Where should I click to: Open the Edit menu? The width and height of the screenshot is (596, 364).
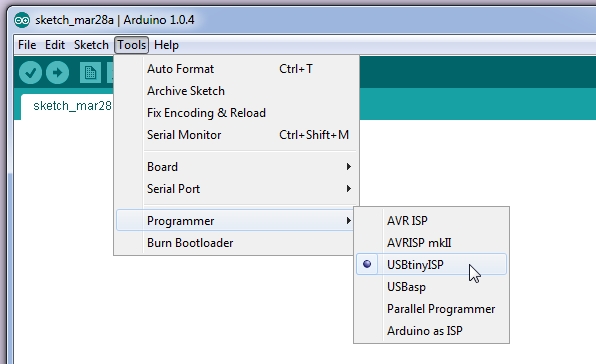click(55, 45)
